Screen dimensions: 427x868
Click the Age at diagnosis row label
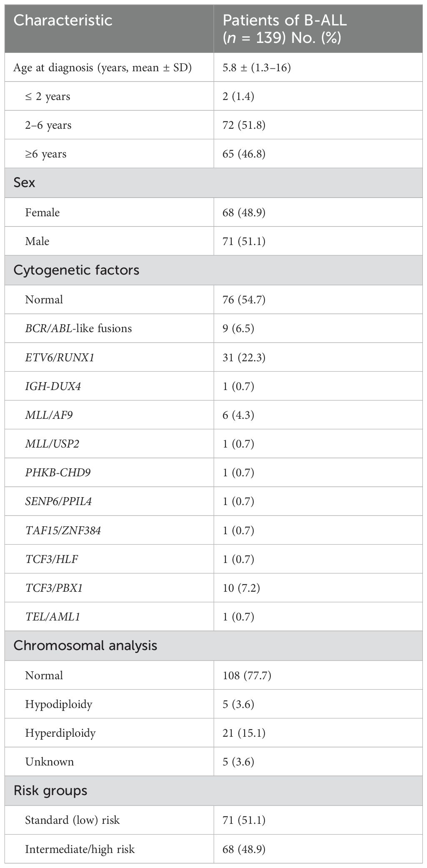pos(102,68)
